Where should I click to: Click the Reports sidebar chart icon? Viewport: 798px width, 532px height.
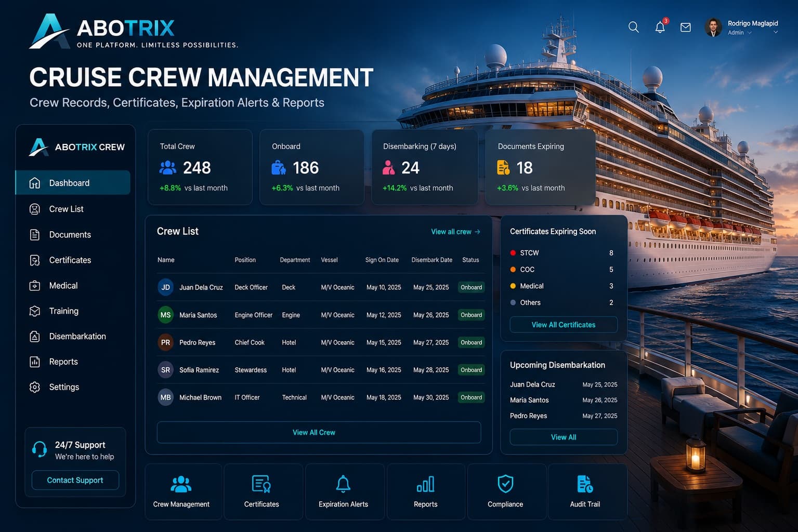pos(35,362)
